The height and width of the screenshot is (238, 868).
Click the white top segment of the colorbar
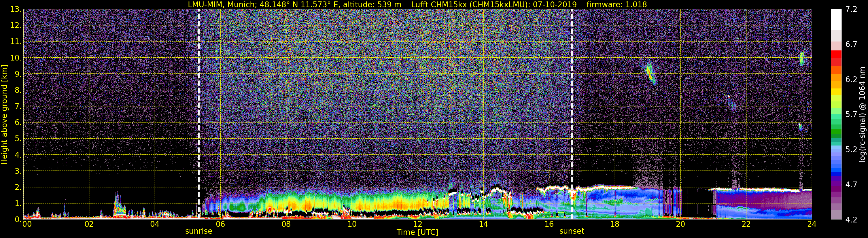(836, 20)
